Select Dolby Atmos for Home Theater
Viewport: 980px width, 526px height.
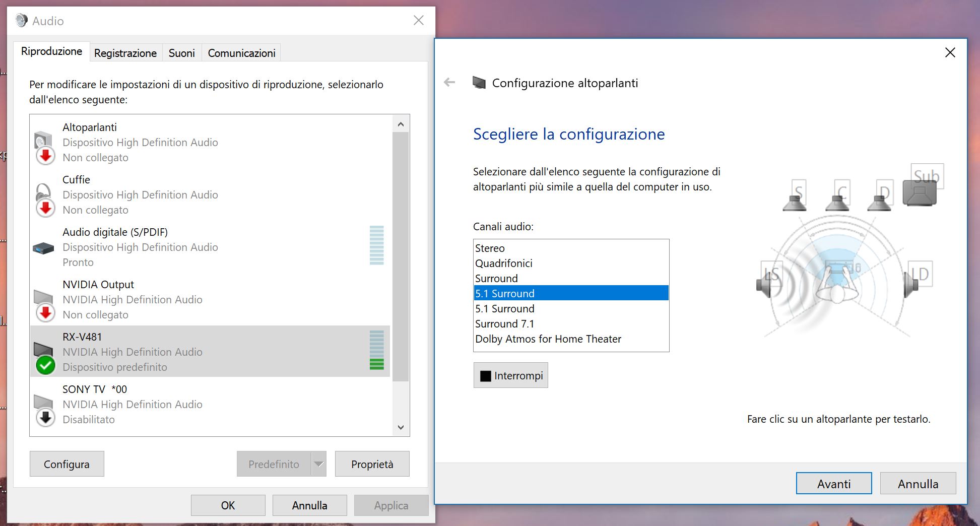[571, 339]
